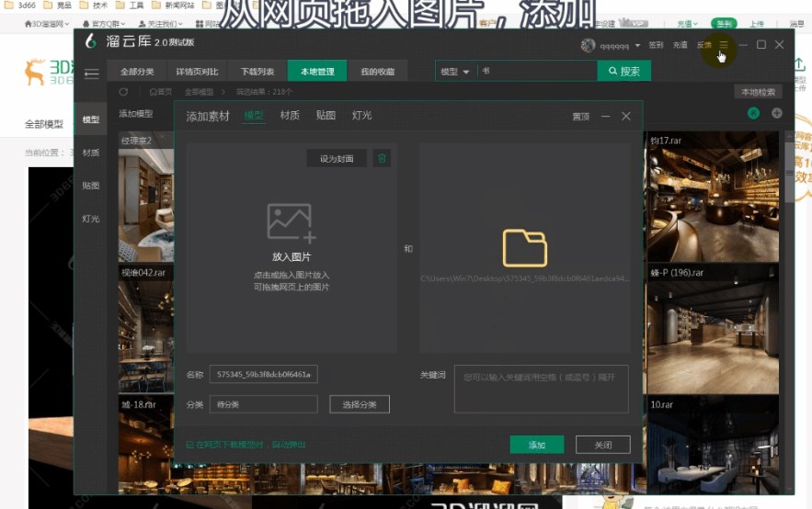812x509 pixels.
Task: Click the green 添加 button
Action: click(x=536, y=445)
